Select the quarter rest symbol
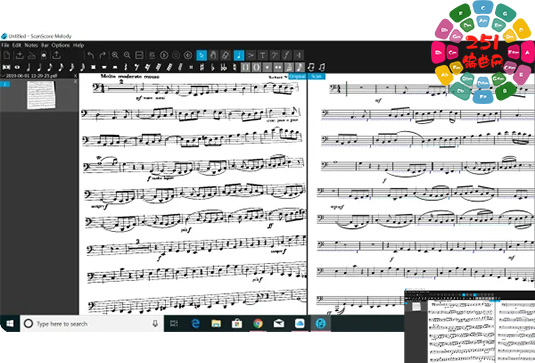Screen dimensions: 535x363 126,67
